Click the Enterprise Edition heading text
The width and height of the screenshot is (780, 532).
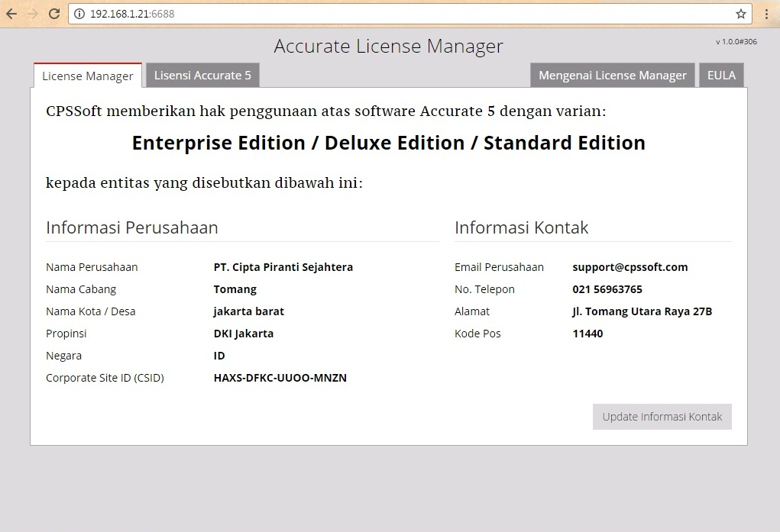388,143
